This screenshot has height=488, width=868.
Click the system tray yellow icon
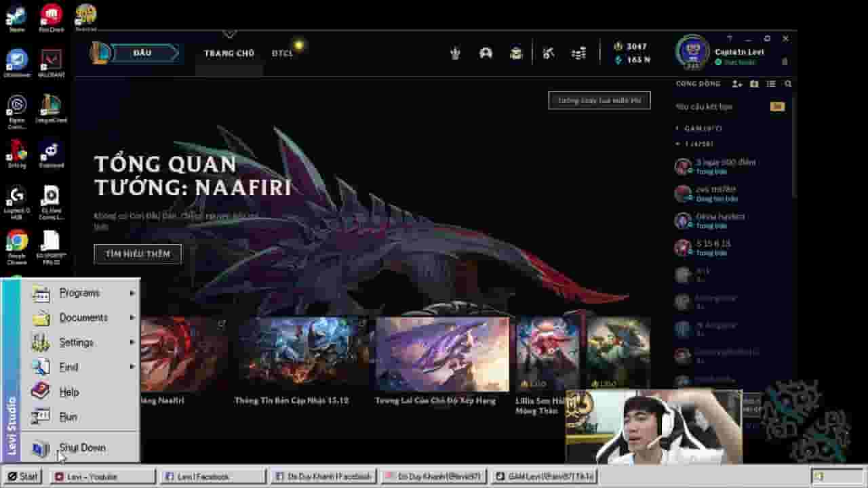pos(818,476)
